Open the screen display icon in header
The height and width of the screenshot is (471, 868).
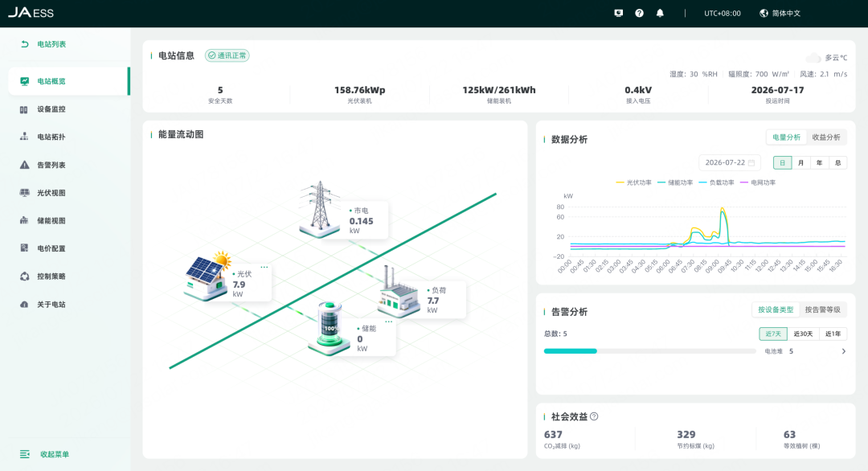(x=618, y=13)
